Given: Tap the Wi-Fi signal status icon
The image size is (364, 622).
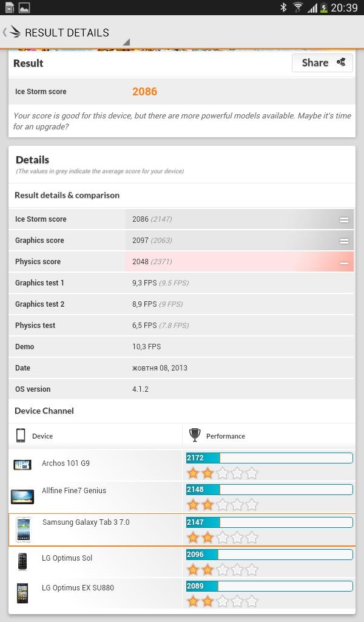Looking at the screenshot, I should click(x=297, y=7).
